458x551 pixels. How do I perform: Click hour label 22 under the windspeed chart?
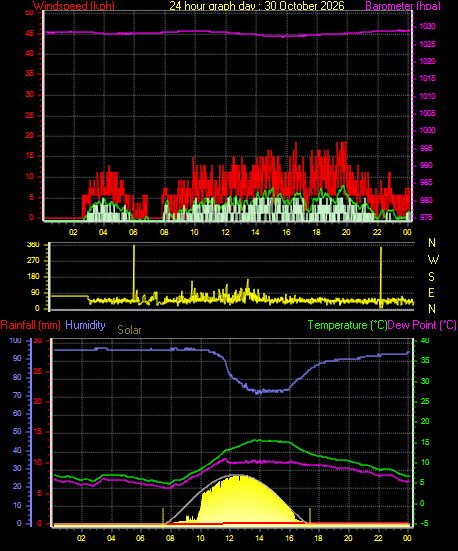coord(377,232)
